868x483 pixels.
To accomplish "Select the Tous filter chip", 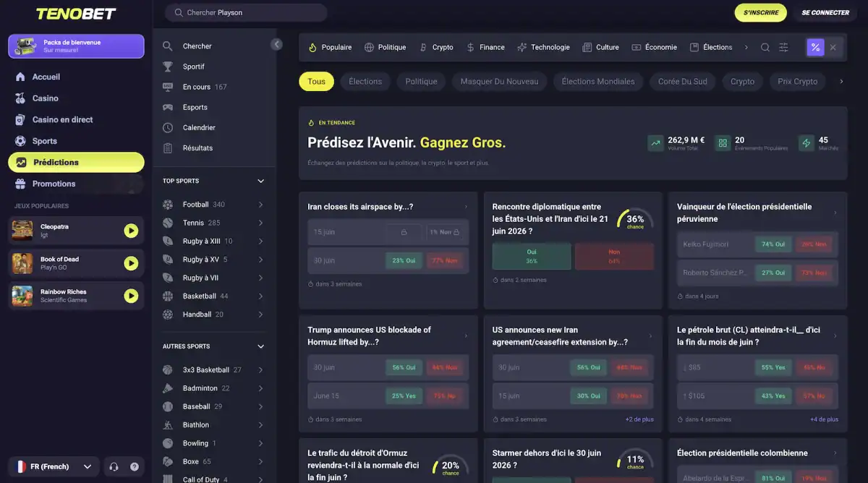I will coord(317,82).
